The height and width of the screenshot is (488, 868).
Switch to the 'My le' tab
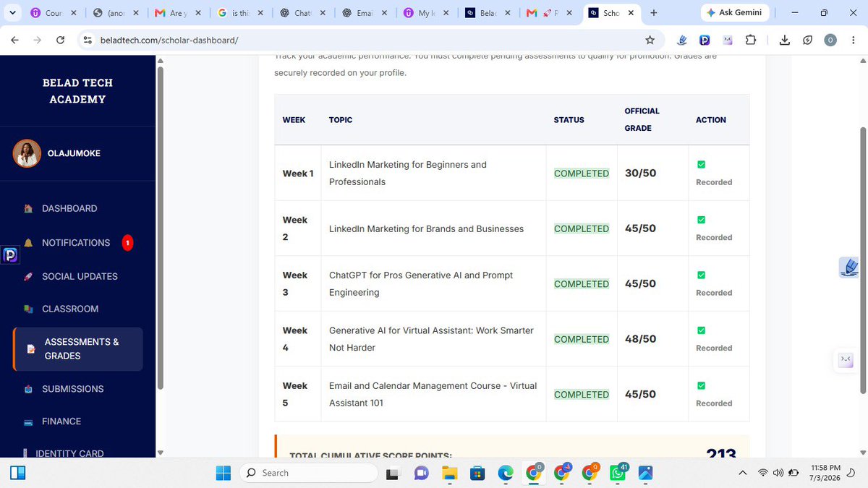click(427, 13)
